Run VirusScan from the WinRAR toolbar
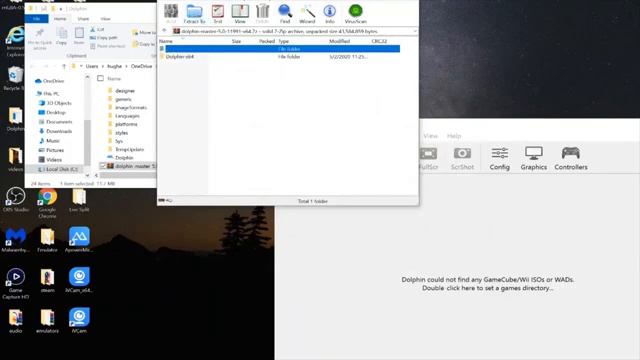 pos(356,13)
